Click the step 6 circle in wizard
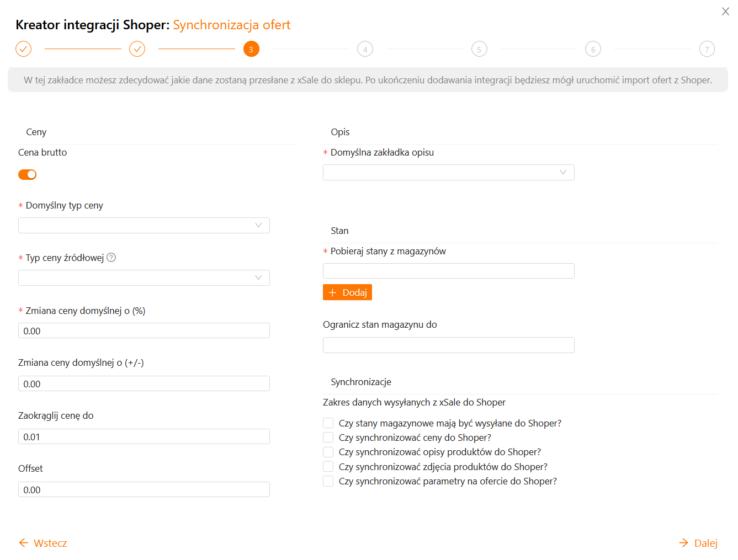The height and width of the screenshot is (560, 738). pos(593,49)
